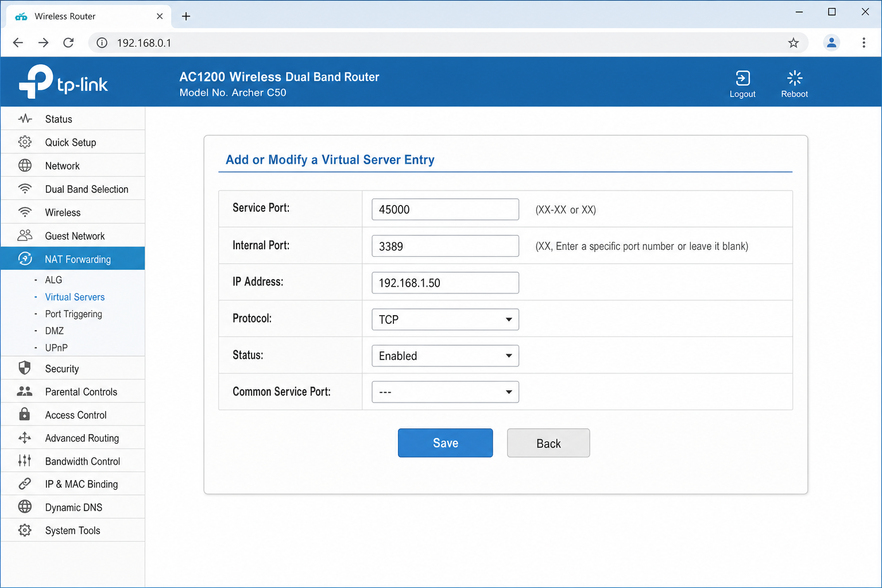Image resolution: width=882 pixels, height=588 pixels.
Task: Click the Network globe icon
Action: [25, 165]
